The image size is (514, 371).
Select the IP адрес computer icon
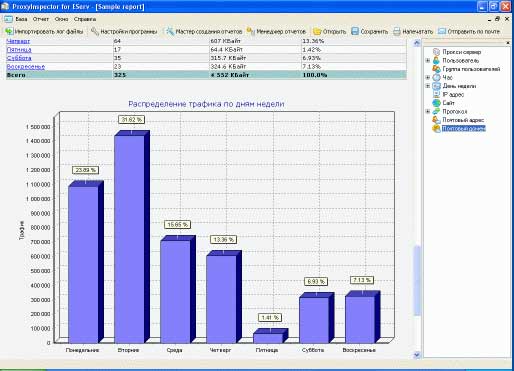pos(436,95)
